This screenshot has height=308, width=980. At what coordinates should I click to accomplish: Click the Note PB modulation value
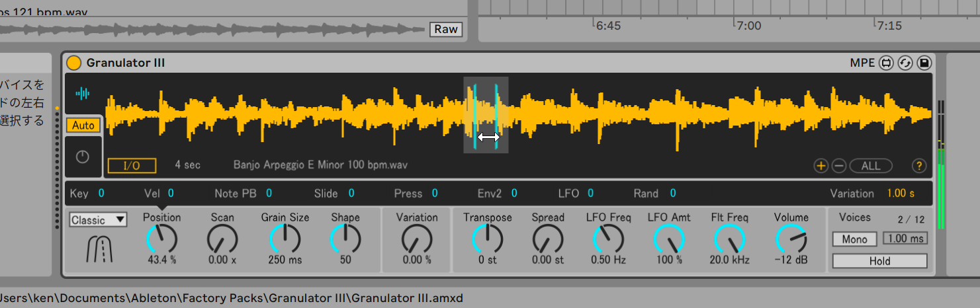click(x=269, y=193)
